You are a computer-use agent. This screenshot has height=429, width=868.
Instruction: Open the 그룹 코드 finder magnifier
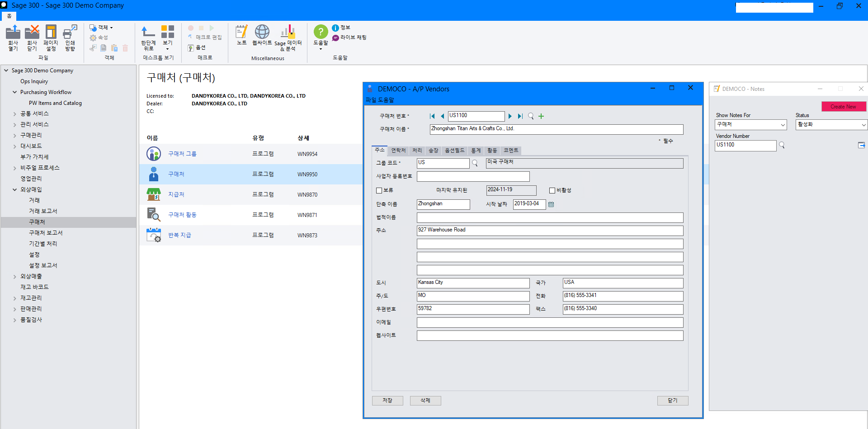pos(475,163)
